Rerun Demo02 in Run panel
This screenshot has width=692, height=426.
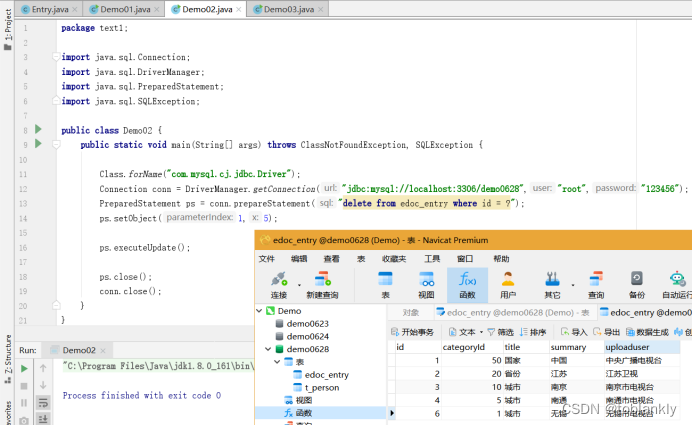pos(24,368)
